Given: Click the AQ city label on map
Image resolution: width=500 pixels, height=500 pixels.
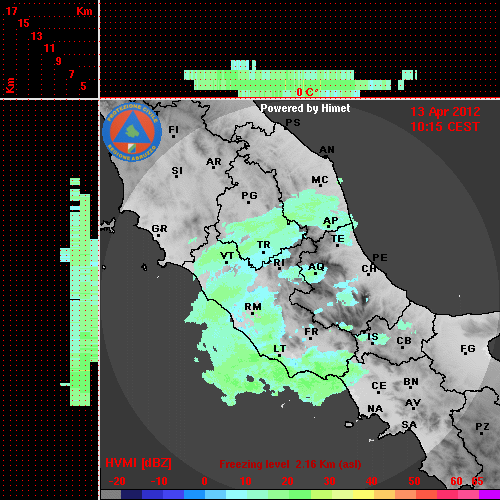Looking at the screenshot, I should click(316, 267).
